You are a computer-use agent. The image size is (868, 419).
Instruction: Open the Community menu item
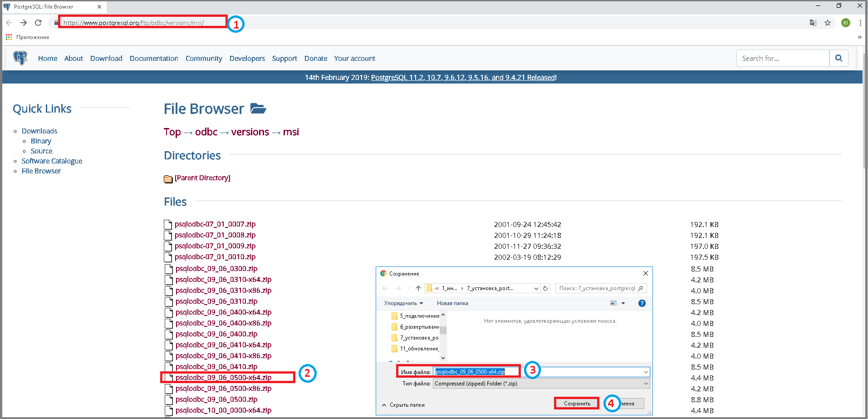click(x=204, y=58)
